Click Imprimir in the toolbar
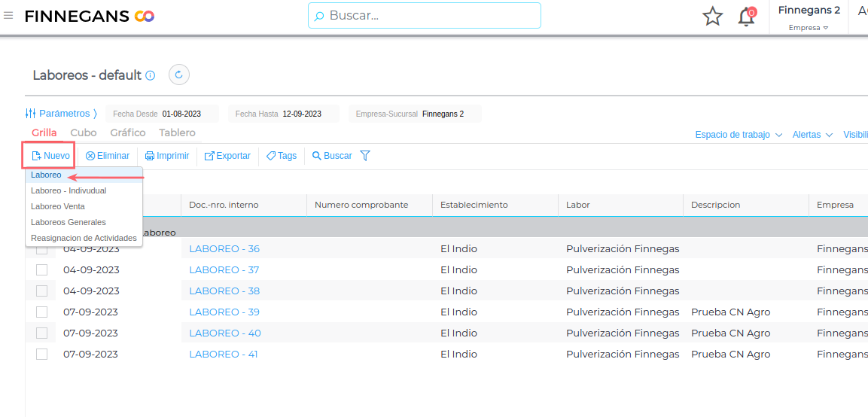The height and width of the screenshot is (417, 868). pyautogui.click(x=167, y=156)
